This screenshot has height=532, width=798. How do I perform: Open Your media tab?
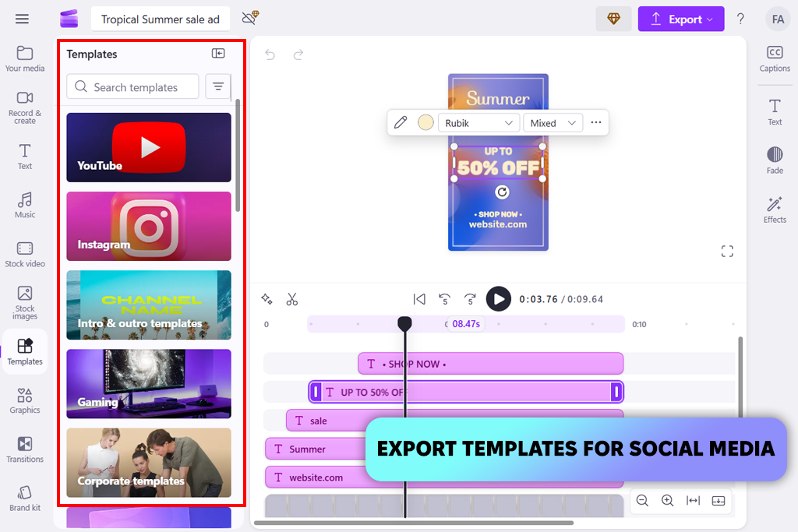(24, 58)
